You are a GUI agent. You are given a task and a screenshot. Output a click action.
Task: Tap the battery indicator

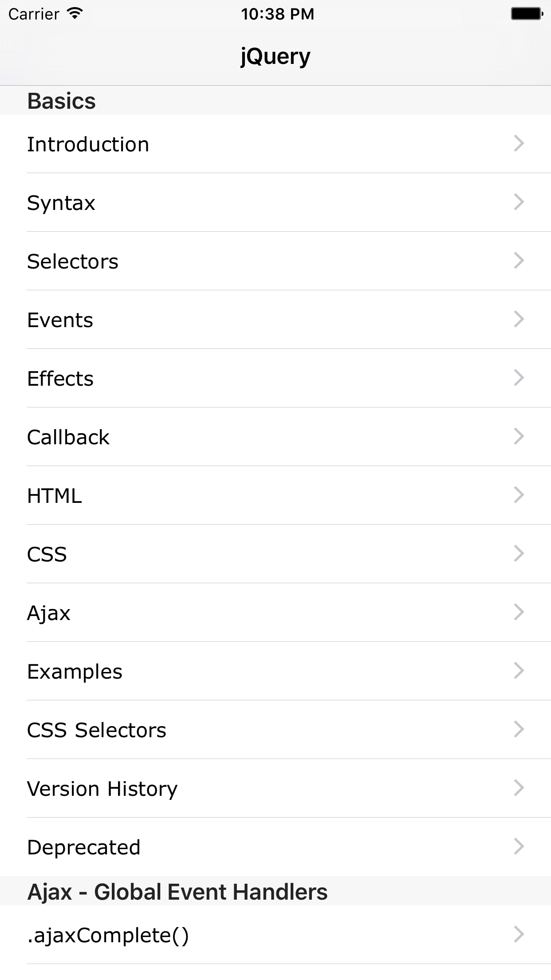click(526, 13)
